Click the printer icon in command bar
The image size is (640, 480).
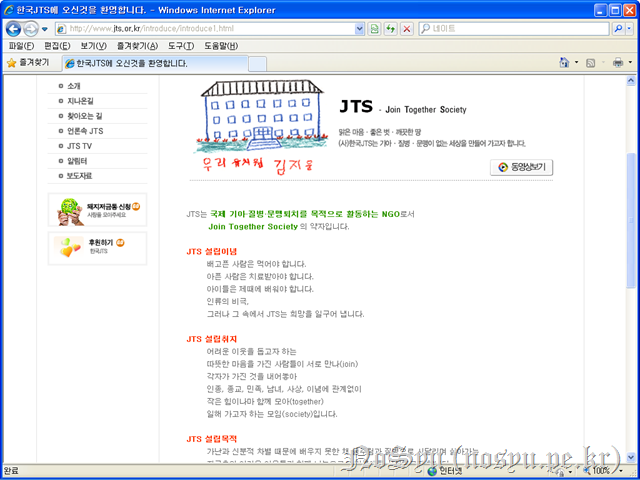tap(617, 63)
